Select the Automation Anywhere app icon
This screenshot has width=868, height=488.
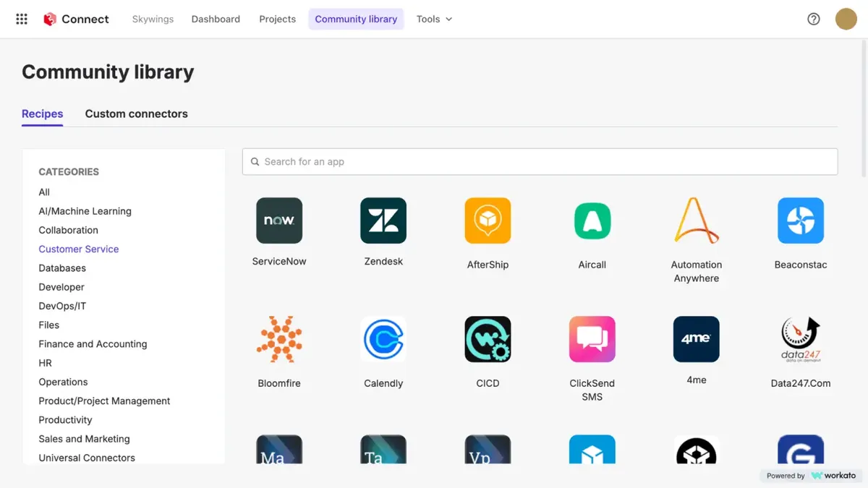click(x=697, y=221)
